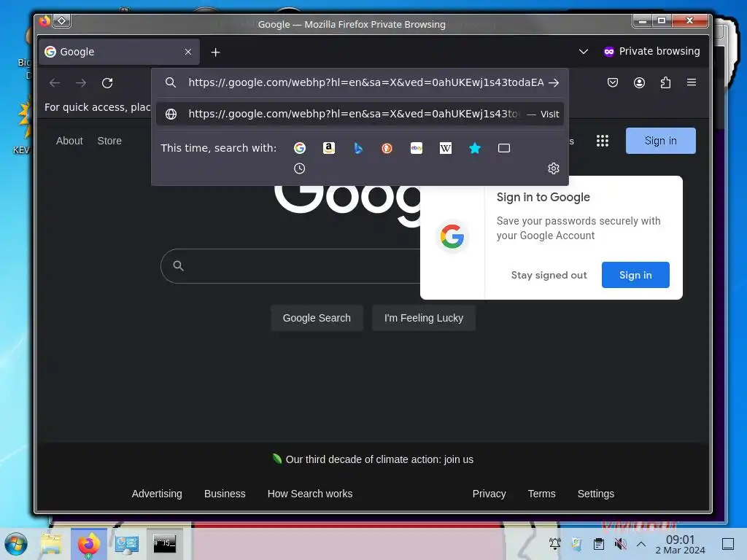Search this time with Google engine icon

click(x=300, y=148)
